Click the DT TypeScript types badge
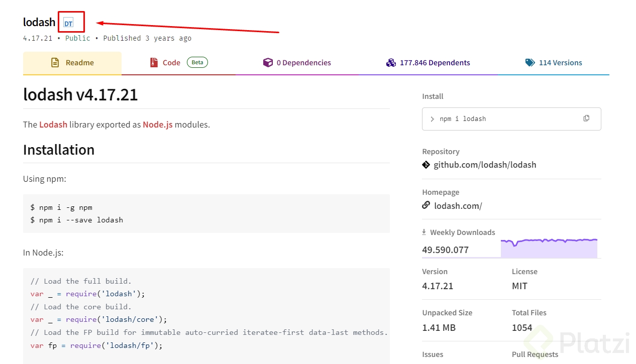This screenshot has height=364, width=636. tap(68, 23)
